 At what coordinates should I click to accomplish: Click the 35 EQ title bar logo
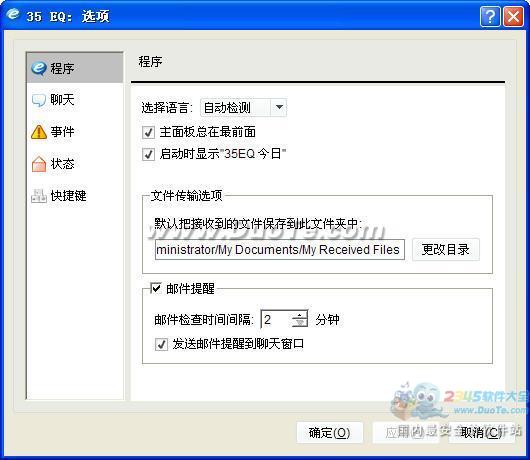13,14
